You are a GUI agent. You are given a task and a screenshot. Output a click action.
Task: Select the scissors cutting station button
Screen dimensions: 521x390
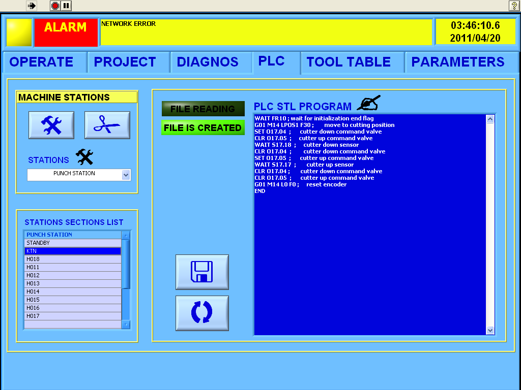[107, 125]
